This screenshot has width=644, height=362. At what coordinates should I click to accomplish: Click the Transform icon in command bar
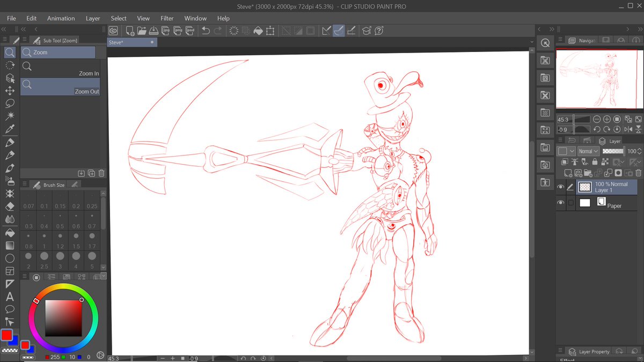point(270,31)
